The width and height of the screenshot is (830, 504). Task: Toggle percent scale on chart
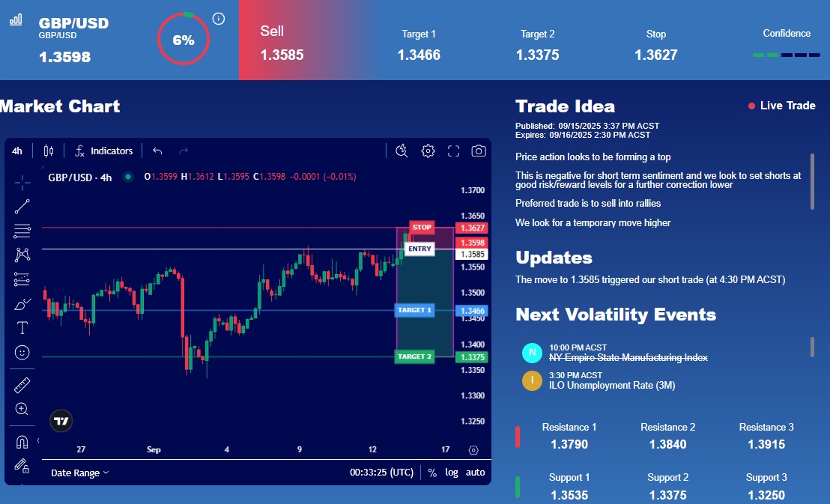[x=432, y=473]
